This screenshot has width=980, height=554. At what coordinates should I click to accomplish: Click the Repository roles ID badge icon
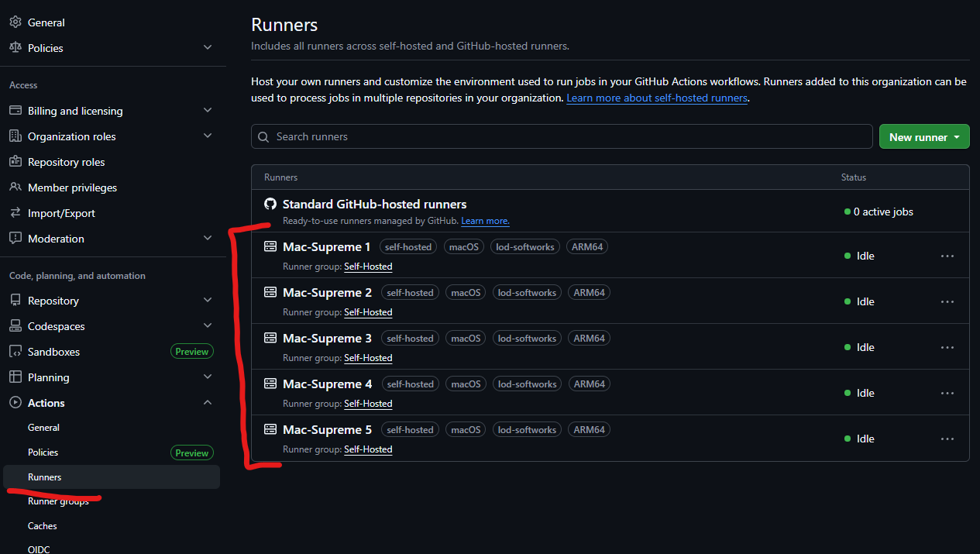point(15,162)
